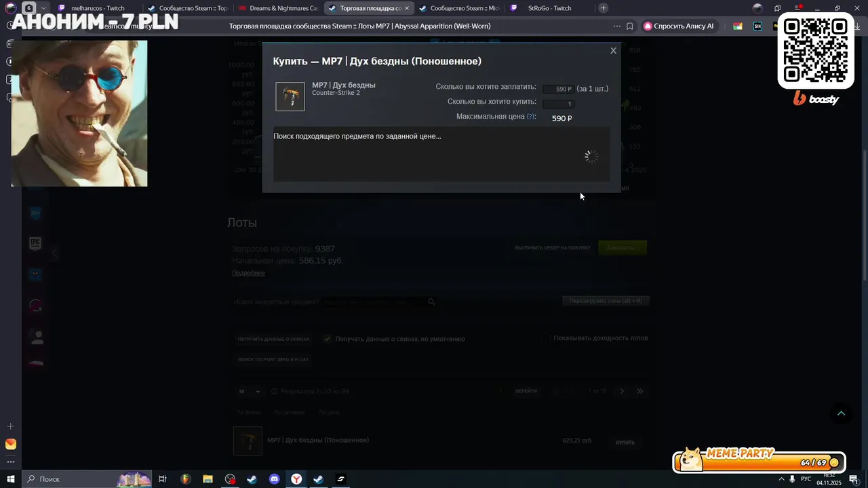Screen dimensions: 868x488
Task: Select the Торговая площадка browser tab
Action: (x=369, y=8)
